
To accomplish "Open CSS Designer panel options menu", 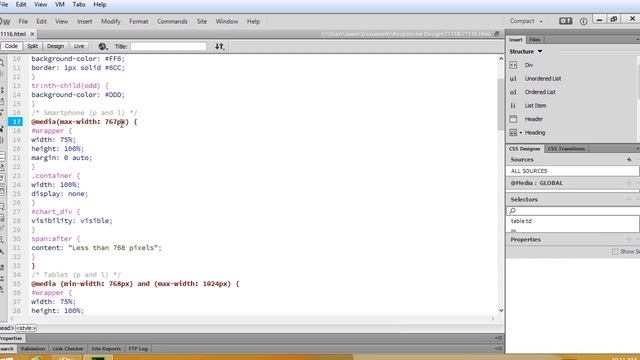I will [x=637, y=149].
